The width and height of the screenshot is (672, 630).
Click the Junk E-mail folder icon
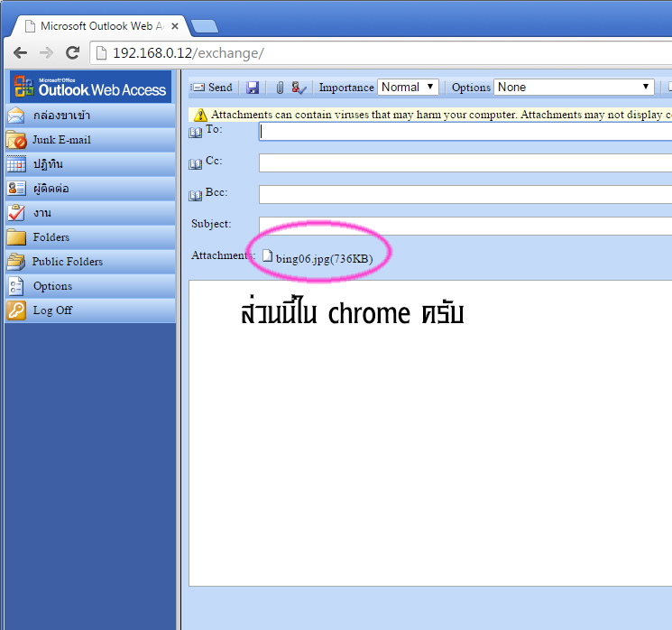17,140
